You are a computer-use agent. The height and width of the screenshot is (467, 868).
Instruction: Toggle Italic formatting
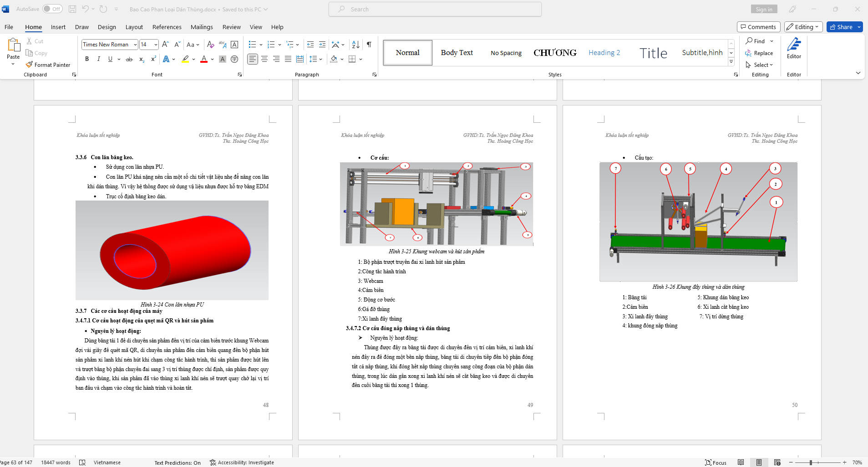pos(98,59)
